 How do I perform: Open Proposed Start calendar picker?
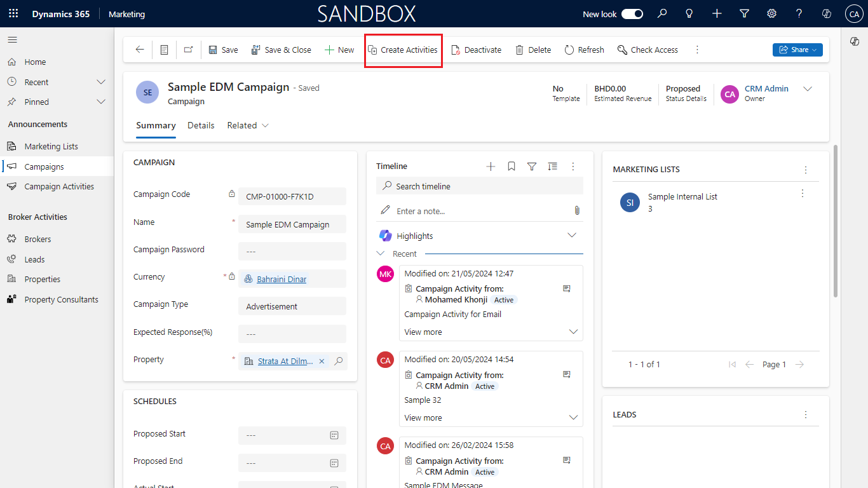tap(334, 435)
